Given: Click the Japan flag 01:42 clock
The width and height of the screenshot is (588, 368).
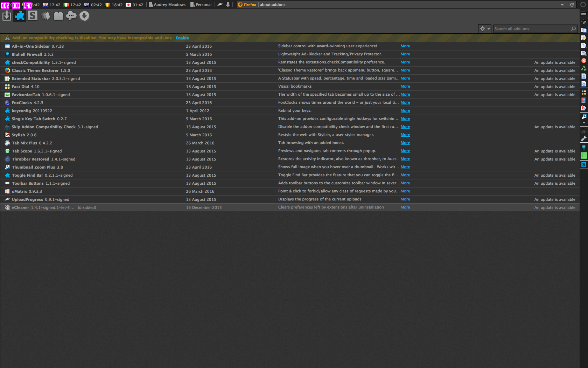Looking at the screenshot, I should [x=134, y=5].
